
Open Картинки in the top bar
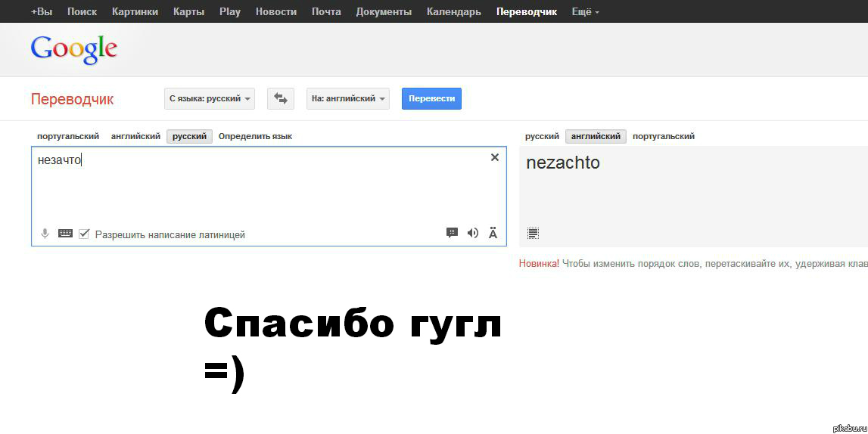[135, 11]
